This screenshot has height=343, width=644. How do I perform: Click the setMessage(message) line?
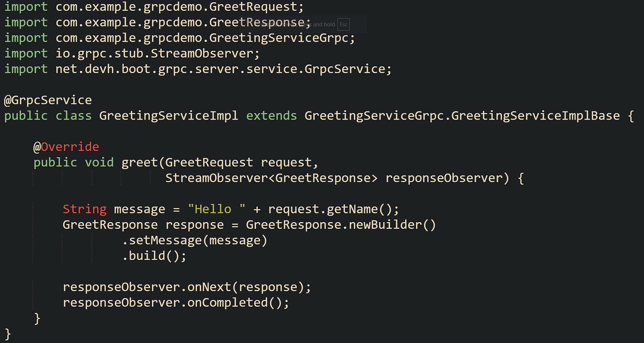(195, 240)
